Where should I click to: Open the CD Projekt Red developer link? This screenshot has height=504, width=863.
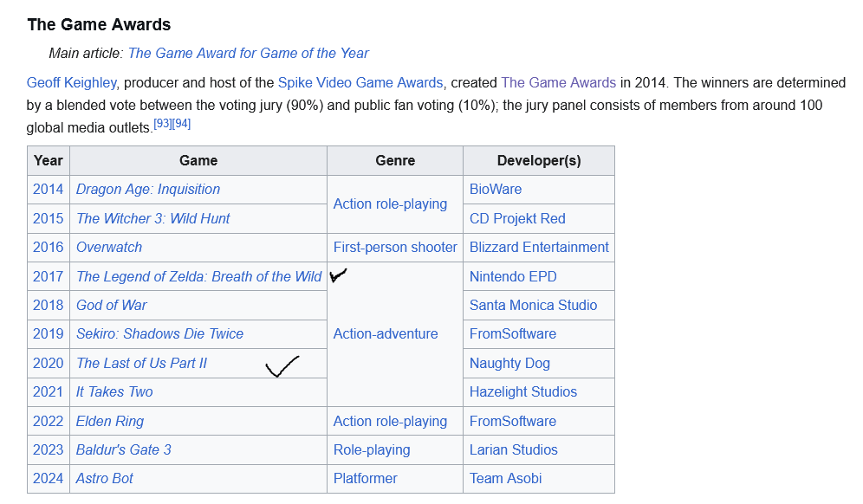pos(517,218)
